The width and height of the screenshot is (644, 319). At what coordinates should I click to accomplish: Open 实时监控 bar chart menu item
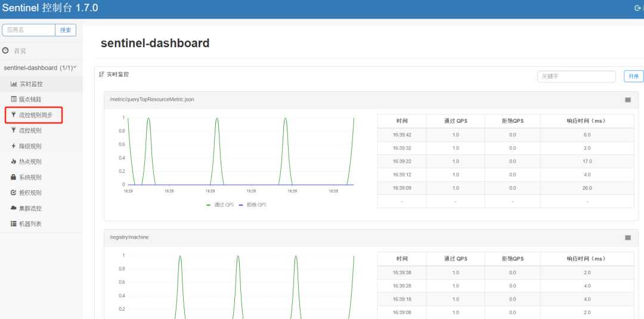41,83
